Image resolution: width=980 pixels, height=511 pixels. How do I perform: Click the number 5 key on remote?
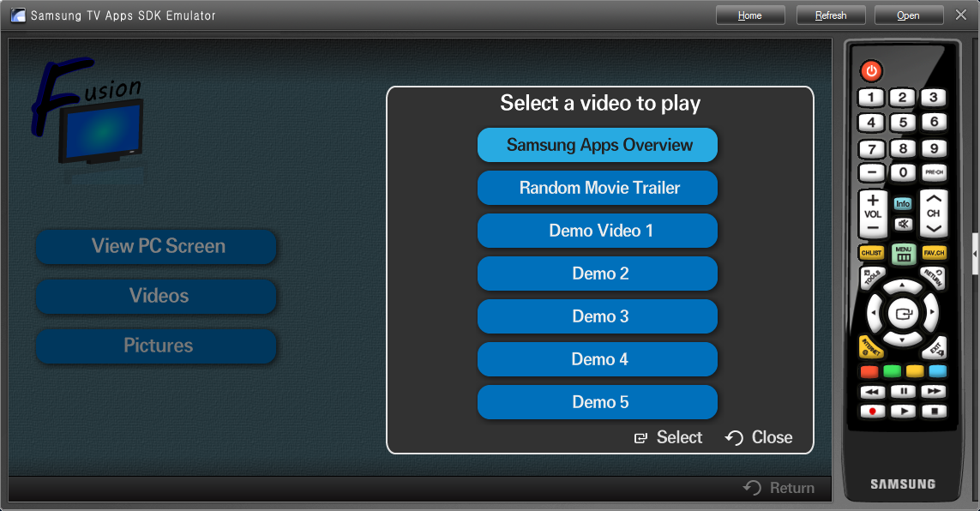tap(903, 123)
